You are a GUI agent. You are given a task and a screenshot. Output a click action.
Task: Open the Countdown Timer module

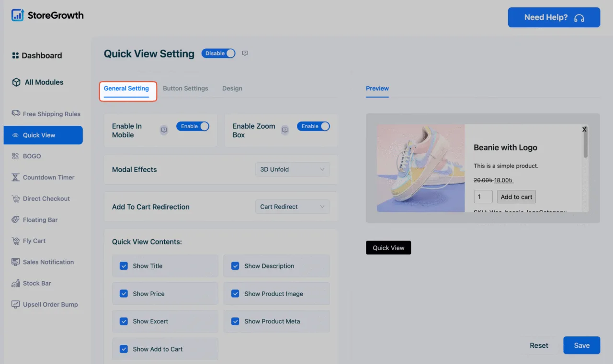pyautogui.click(x=43, y=177)
